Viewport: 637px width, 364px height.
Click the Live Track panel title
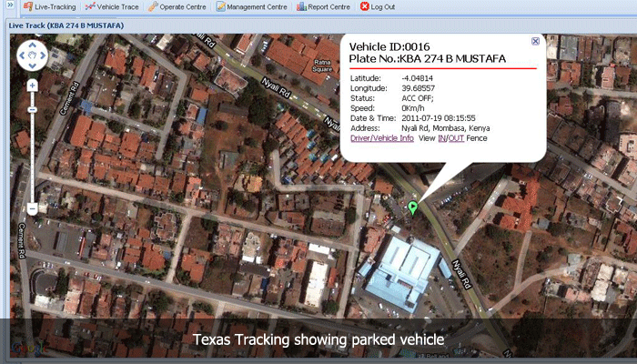tap(66, 25)
